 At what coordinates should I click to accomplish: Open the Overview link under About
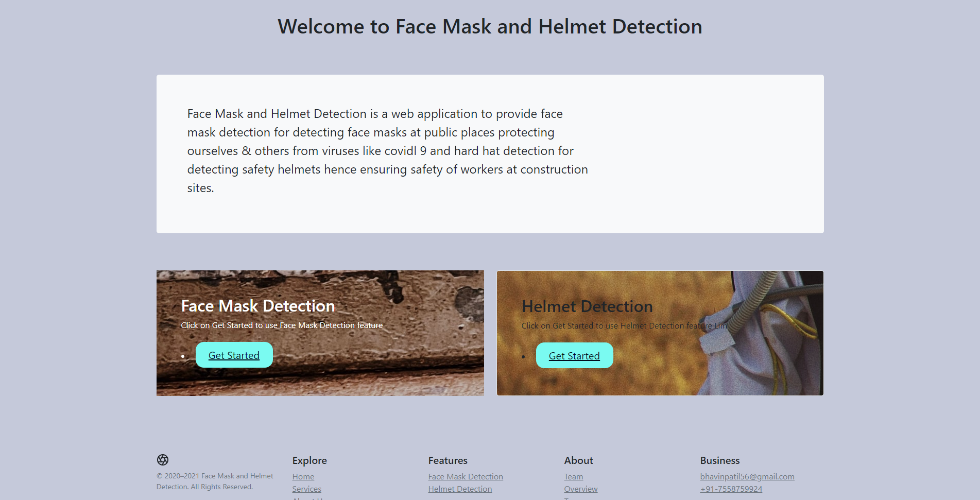[581, 489]
